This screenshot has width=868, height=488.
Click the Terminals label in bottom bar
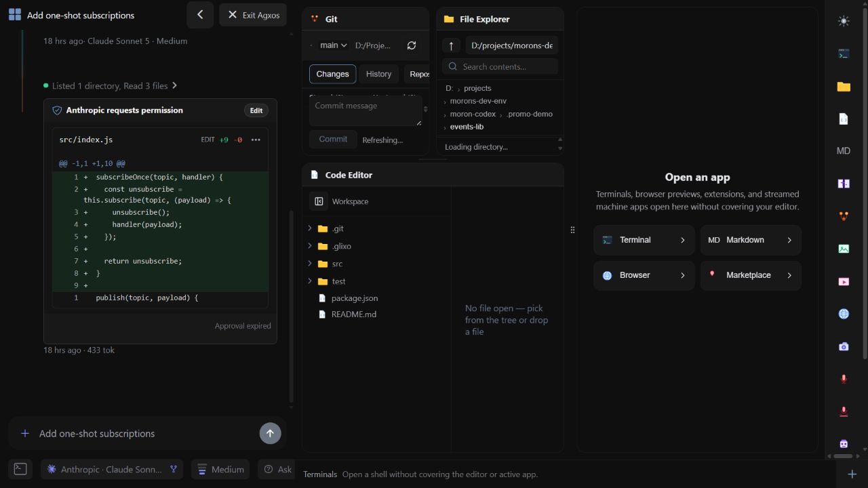click(x=320, y=474)
